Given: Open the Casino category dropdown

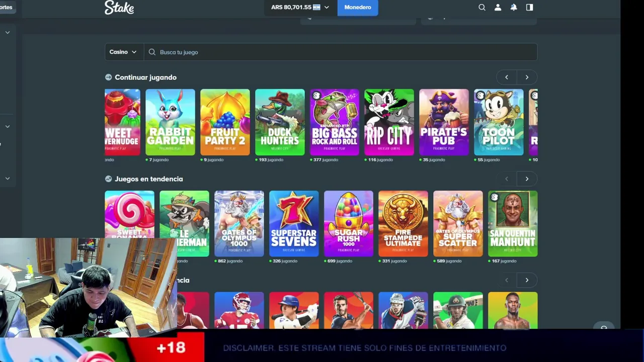Looking at the screenshot, I should click(x=123, y=52).
